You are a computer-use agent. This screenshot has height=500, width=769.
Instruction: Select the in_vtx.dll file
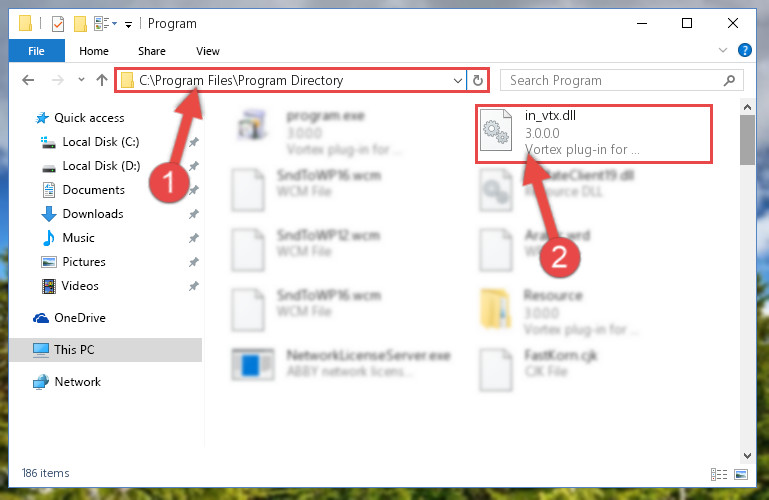click(x=594, y=133)
